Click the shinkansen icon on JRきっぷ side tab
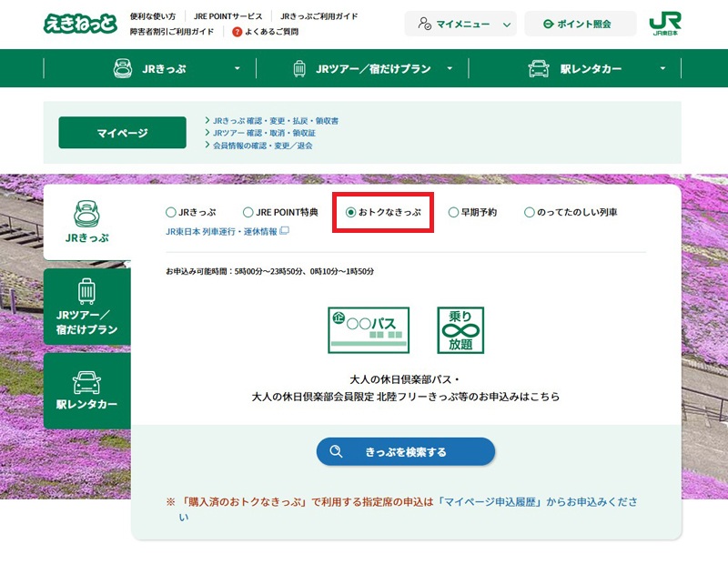This screenshot has width=728, height=564. point(86,214)
